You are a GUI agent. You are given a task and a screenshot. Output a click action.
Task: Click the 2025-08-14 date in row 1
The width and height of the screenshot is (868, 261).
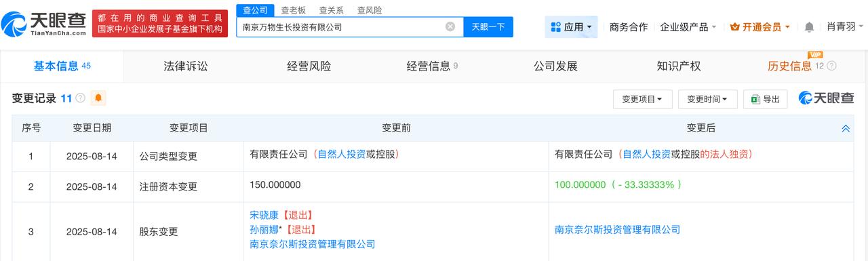coord(92,156)
